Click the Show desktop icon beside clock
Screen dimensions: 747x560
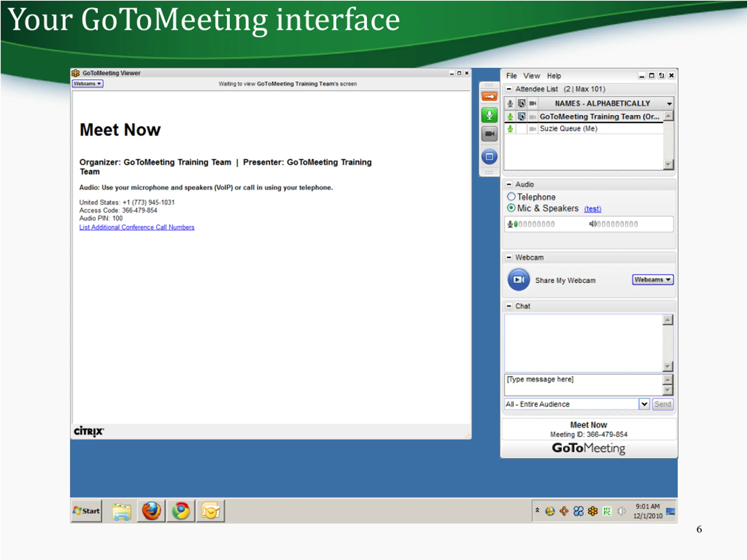[x=671, y=511]
